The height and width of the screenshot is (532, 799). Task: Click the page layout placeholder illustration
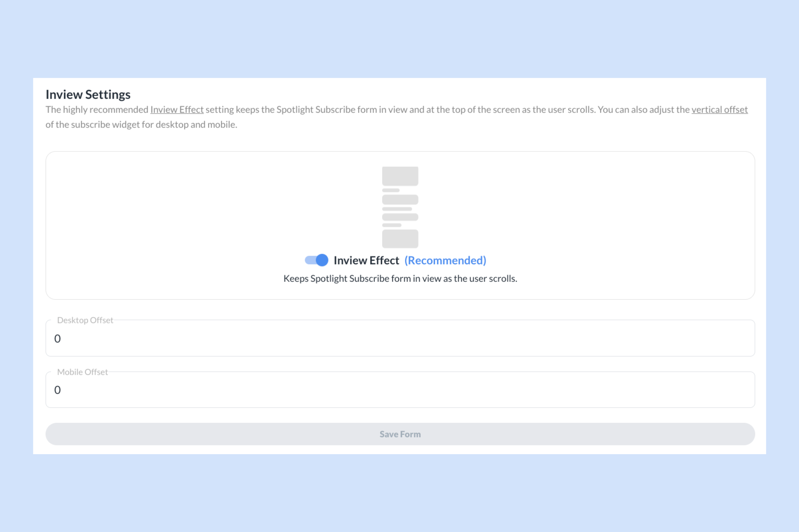pyautogui.click(x=400, y=207)
